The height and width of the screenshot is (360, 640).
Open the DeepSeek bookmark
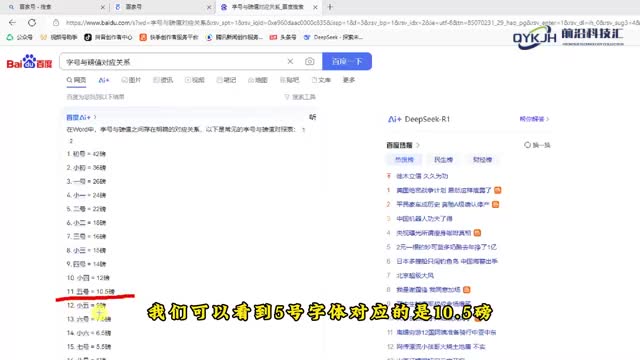[x=333, y=37]
